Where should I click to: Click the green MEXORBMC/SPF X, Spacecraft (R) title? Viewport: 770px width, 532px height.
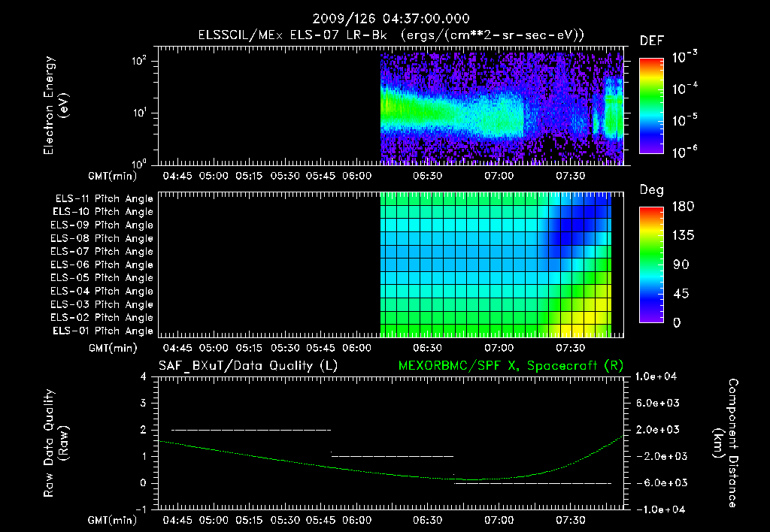point(511,366)
